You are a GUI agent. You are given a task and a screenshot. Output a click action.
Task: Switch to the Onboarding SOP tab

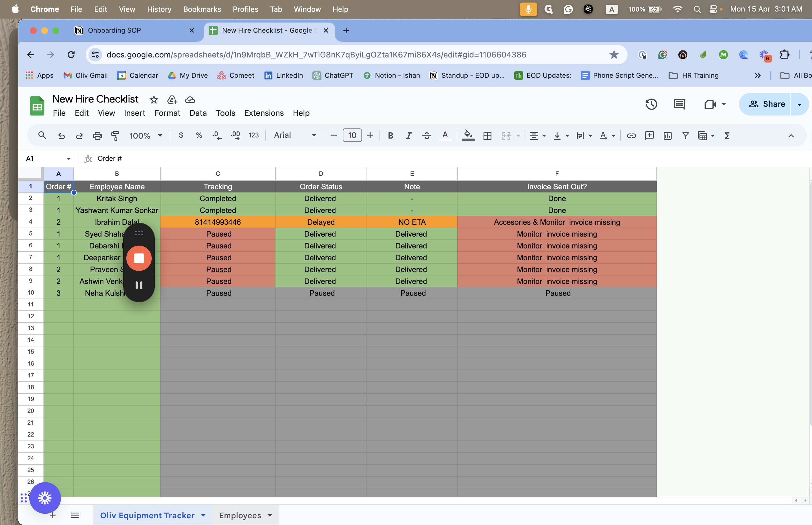pos(114,30)
